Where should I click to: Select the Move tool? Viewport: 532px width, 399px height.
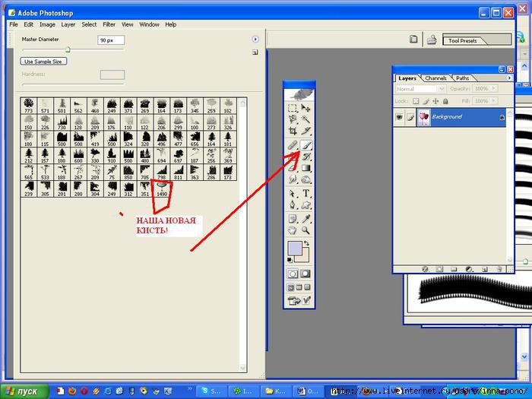pos(306,108)
